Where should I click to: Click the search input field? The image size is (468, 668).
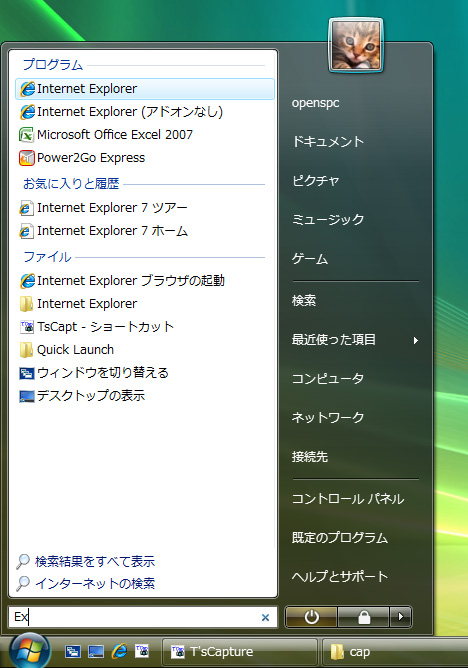tap(134, 617)
